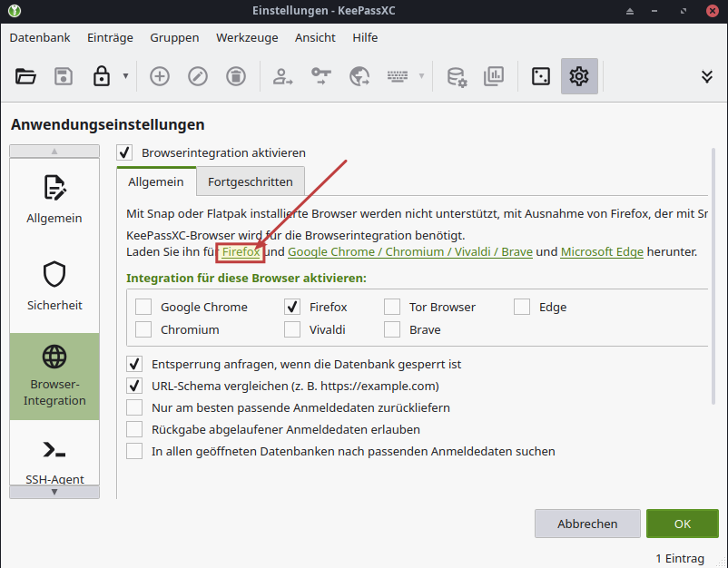Click the database reports icon
Viewport: 728px width, 568px height.
click(x=494, y=76)
